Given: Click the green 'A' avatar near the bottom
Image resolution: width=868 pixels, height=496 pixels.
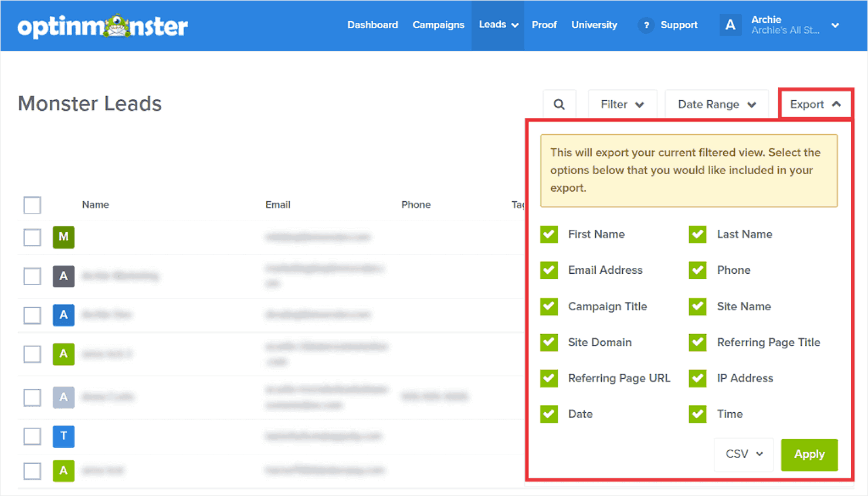Looking at the screenshot, I should pyautogui.click(x=63, y=471).
